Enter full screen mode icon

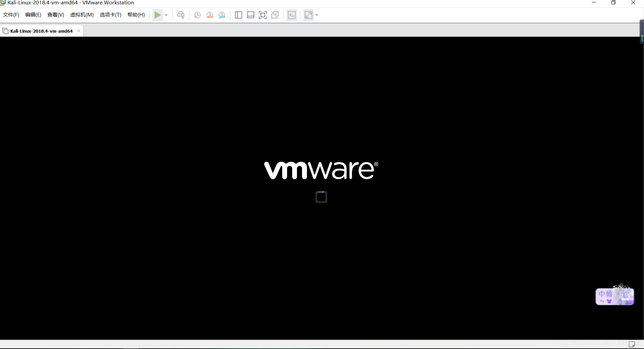tap(263, 15)
